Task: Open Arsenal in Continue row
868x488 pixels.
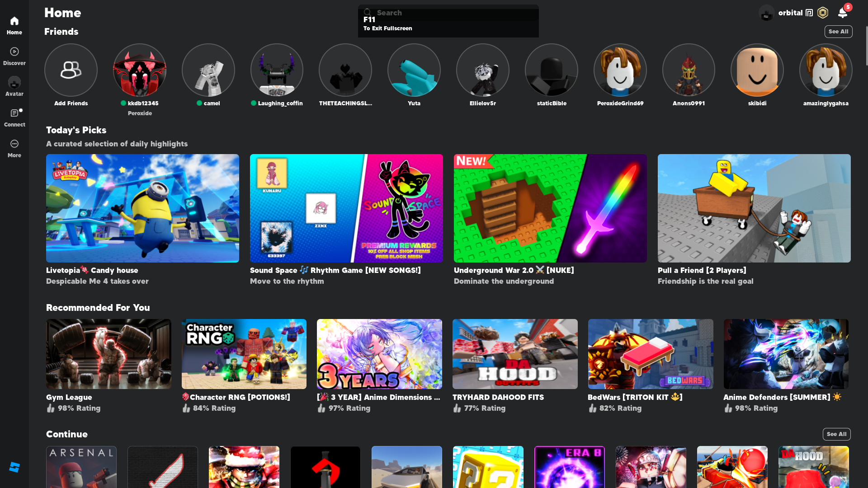Action: [x=81, y=467]
